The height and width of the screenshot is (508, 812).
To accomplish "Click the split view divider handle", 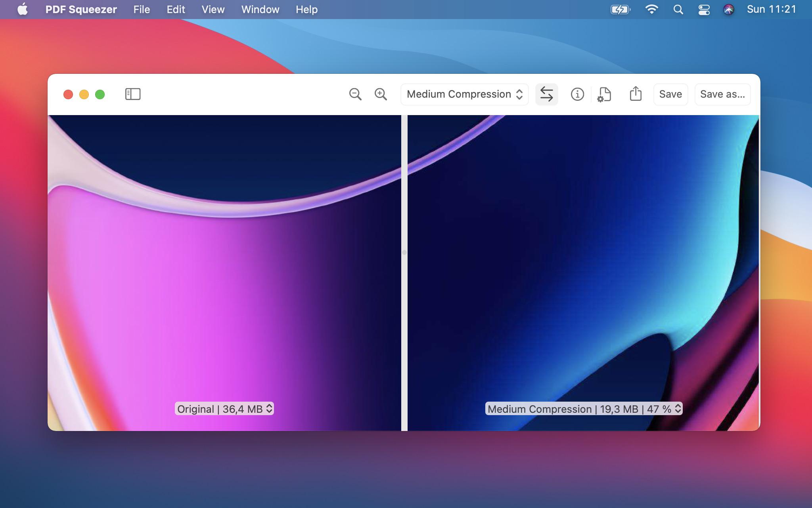I will pos(404,252).
